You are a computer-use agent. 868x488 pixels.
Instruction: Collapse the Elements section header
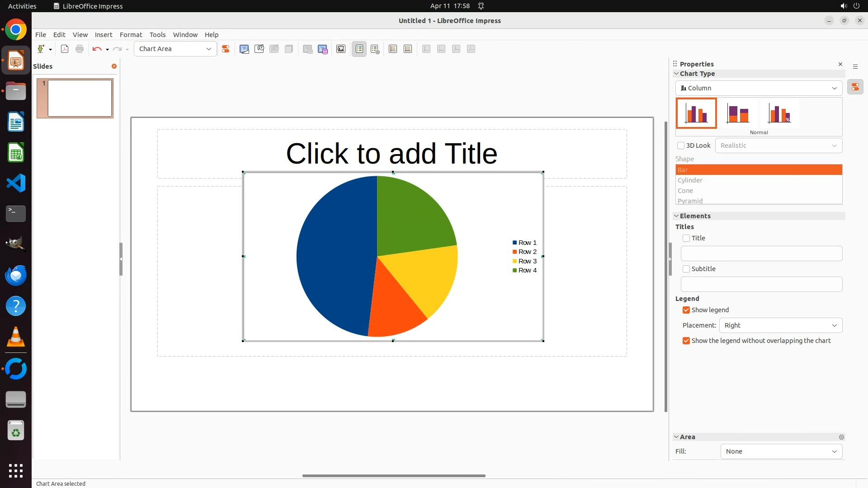(x=695, y=216)
